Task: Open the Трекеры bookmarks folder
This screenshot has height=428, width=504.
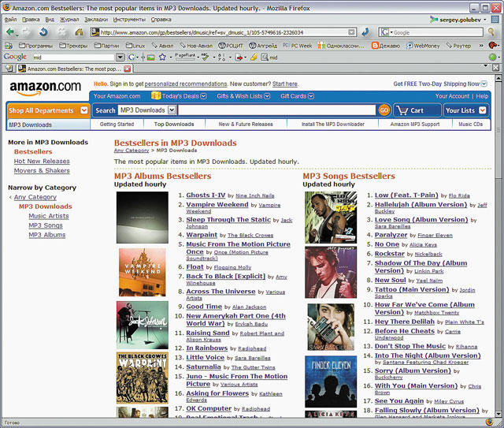Action: click(73, 46)
